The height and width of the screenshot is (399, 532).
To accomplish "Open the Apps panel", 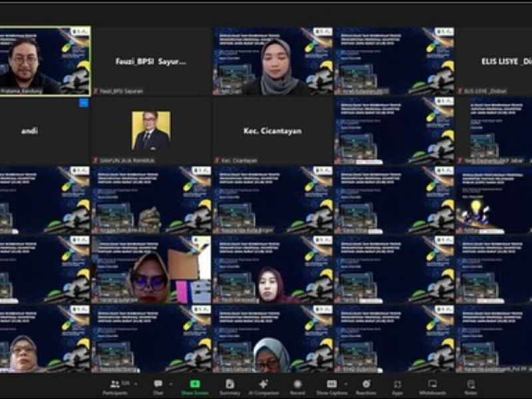I will (397, 384).
